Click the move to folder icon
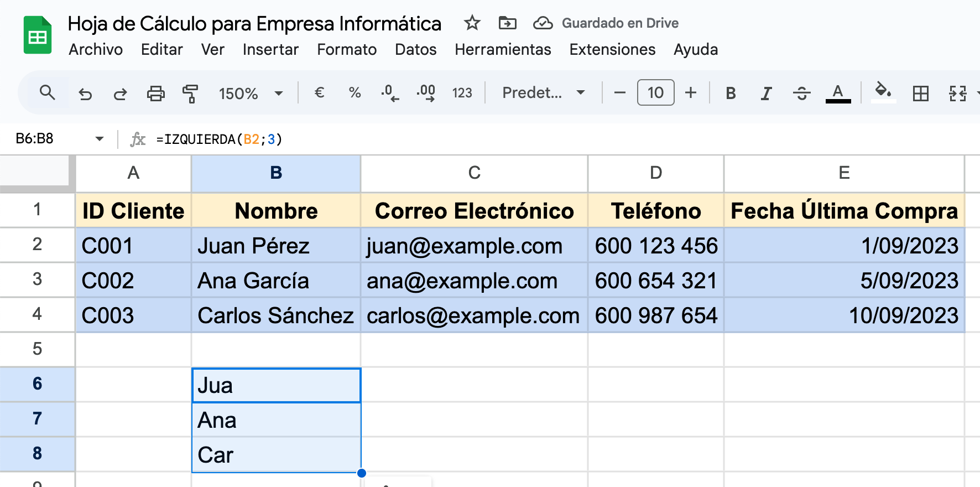 (x=507, y=23)
